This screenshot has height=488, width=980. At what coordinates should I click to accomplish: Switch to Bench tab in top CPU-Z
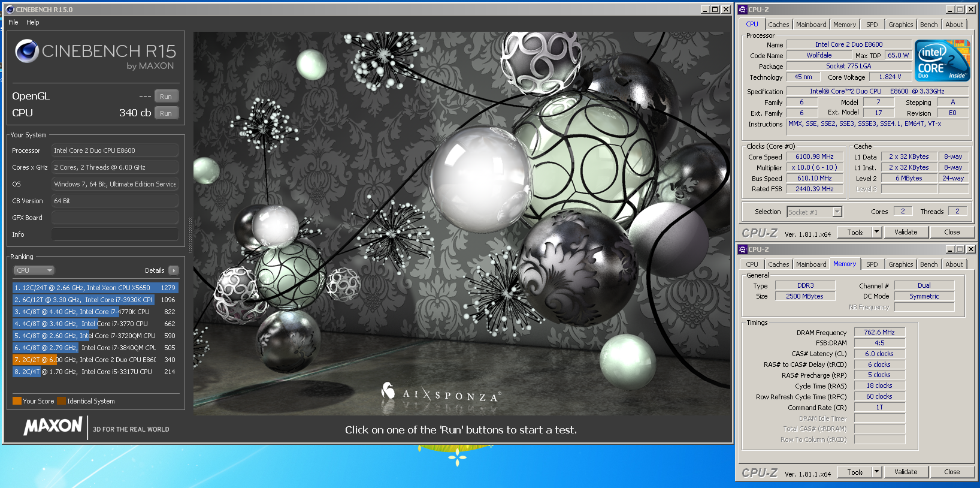[929, 25]
